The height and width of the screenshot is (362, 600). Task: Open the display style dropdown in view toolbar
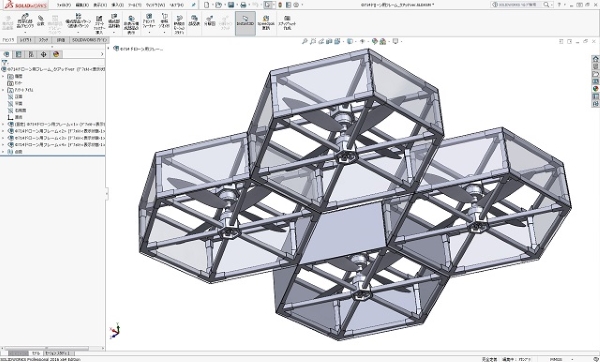351,41
